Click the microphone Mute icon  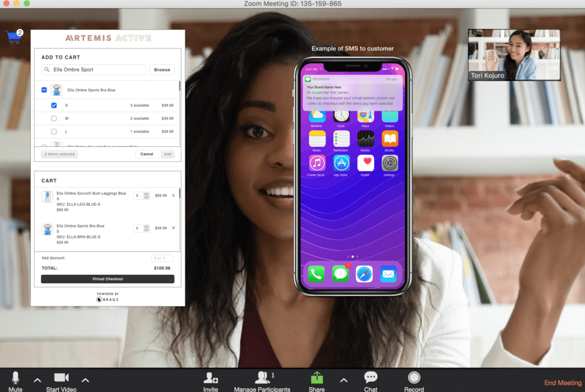point(15,378)
